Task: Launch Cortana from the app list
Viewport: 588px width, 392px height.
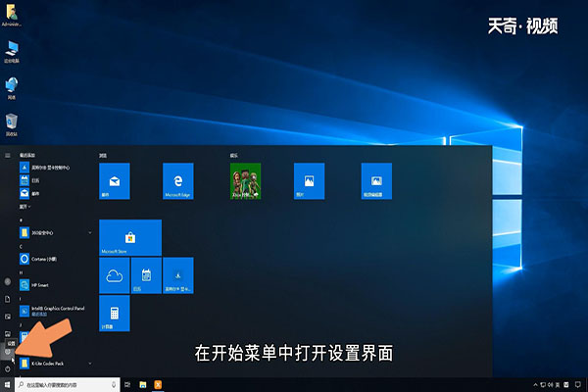Action: [x=56, y=259]
